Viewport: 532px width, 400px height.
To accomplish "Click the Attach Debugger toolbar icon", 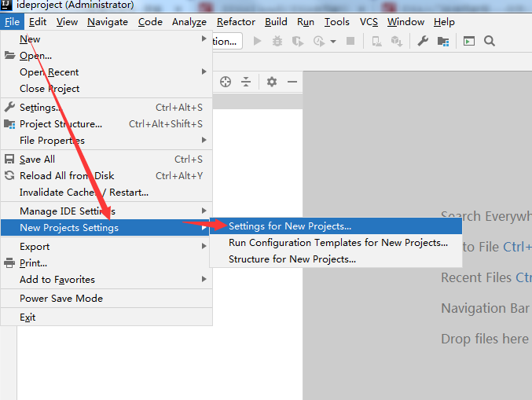I will tap(376, 42).
